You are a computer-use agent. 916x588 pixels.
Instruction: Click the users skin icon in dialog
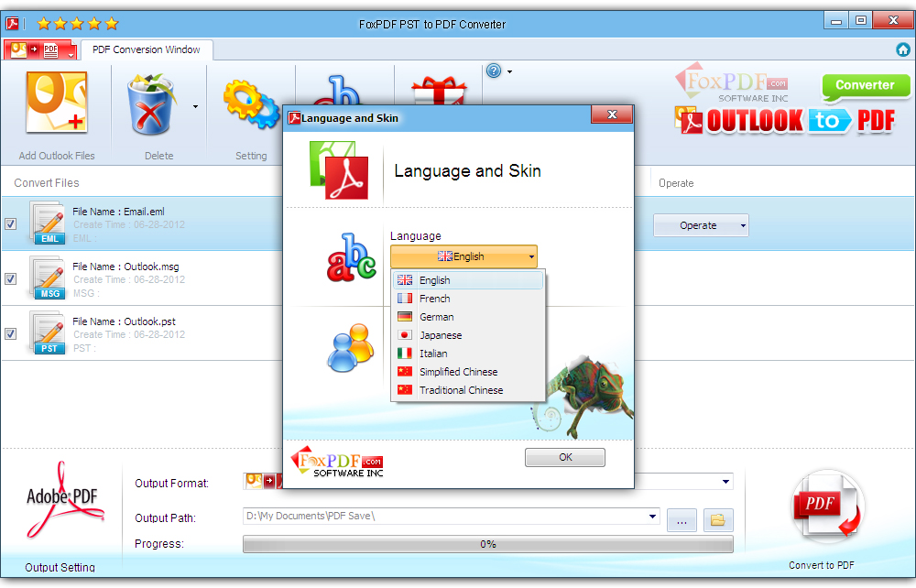pyautogui.click(x=351, y=348)
